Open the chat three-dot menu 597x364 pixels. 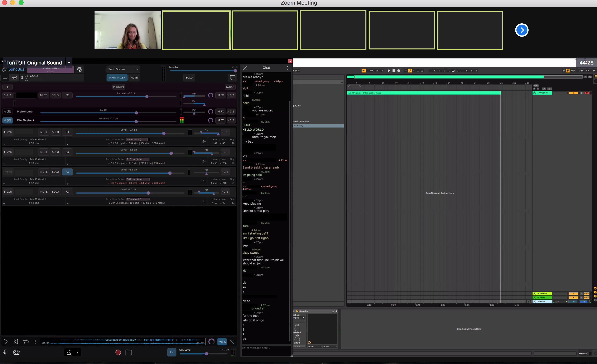click(287, 68)
